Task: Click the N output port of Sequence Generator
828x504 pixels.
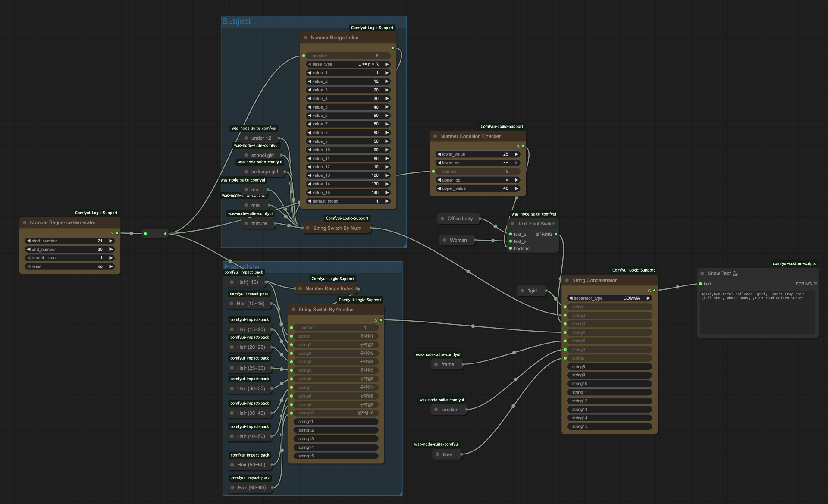Action: [x=117, y=233]
